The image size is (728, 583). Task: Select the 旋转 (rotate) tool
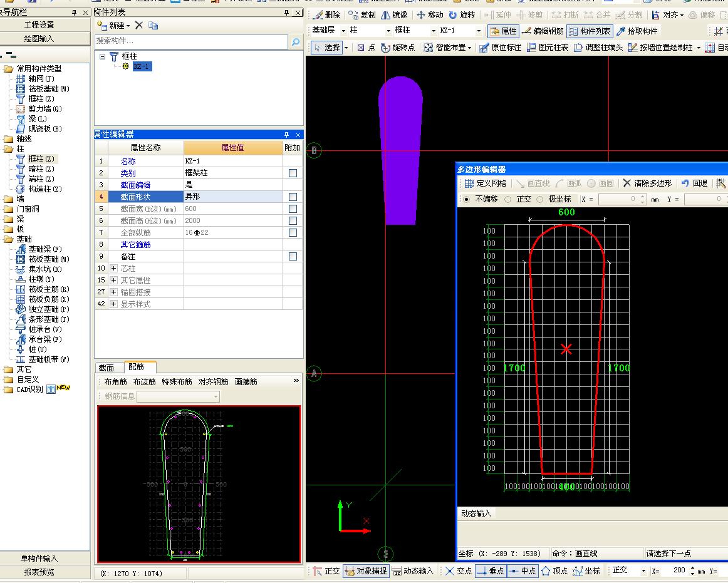(462, 15)
